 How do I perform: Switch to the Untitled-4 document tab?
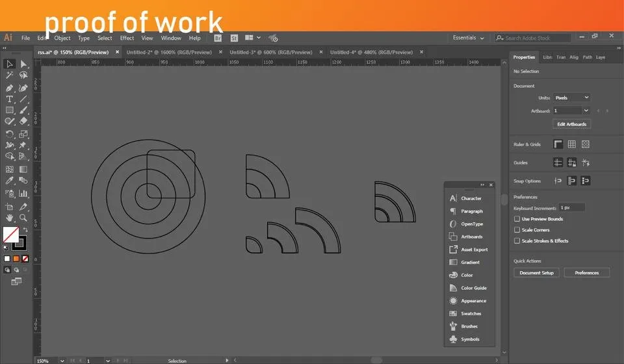[x=371, y=52]
